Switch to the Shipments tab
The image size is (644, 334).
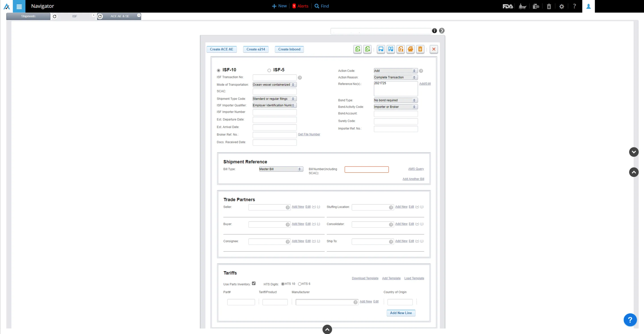[28, 16]
